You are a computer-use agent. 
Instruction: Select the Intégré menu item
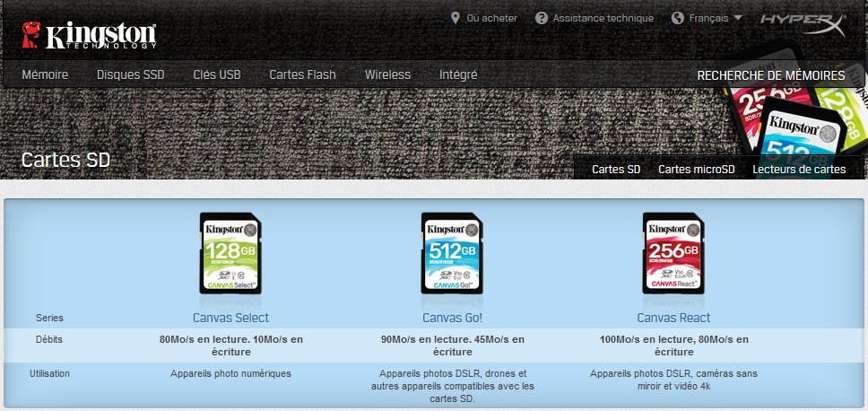[458, 74]
